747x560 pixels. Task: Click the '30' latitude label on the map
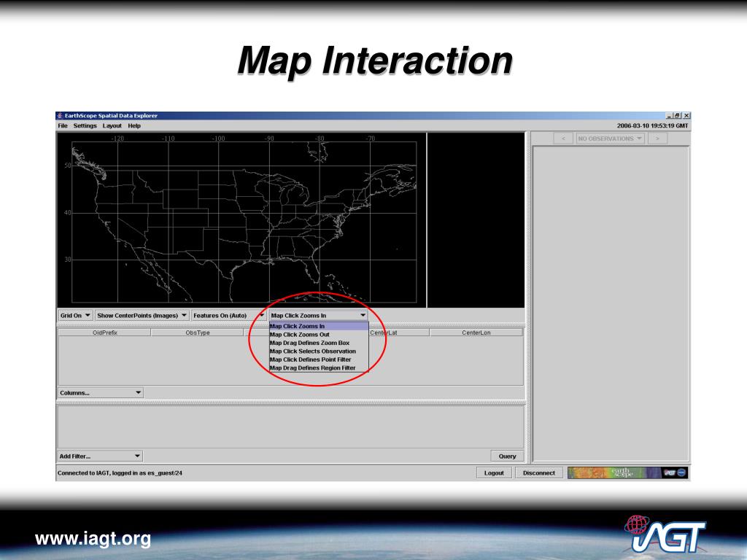(68, 260)
